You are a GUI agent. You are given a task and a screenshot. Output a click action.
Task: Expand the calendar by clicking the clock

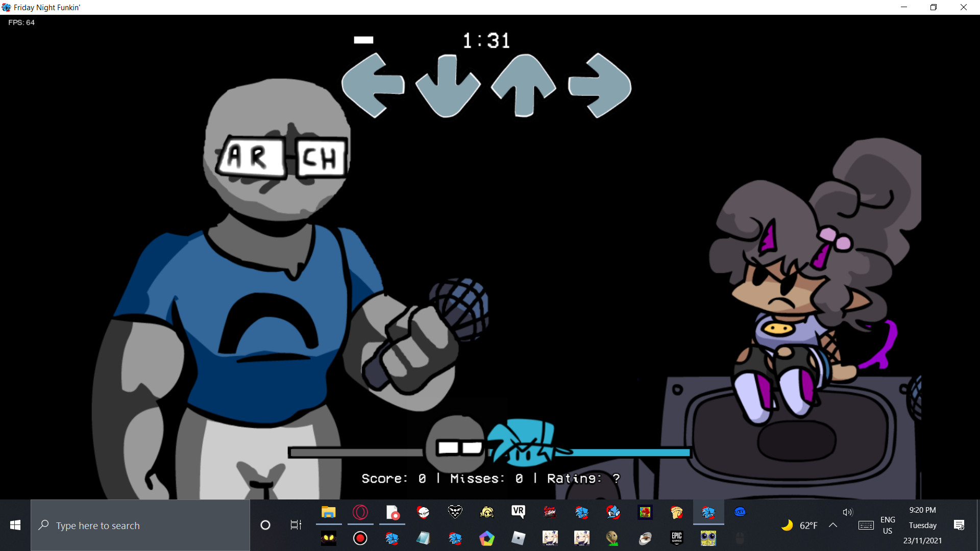(x=922, y=525)
